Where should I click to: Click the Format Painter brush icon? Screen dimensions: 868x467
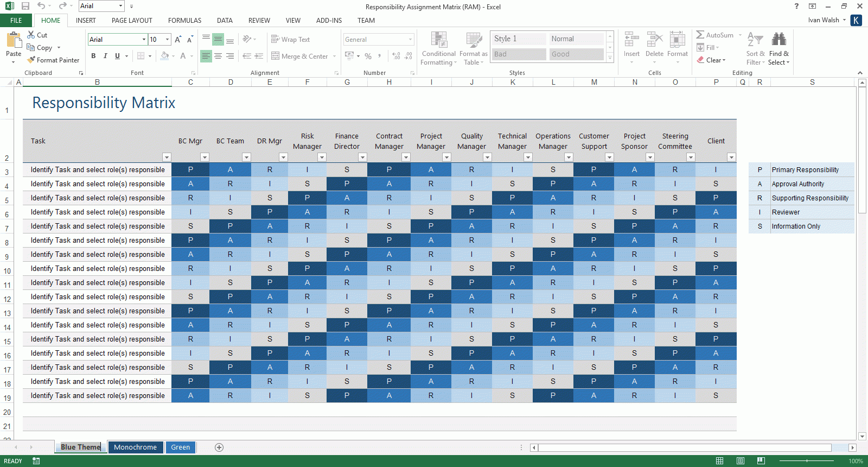point(31,60)
